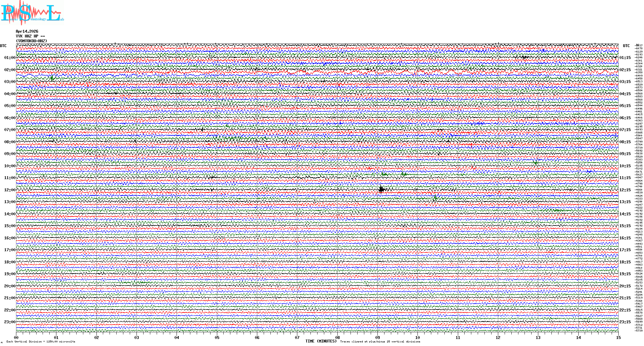This screenshot has height=346, width=644.
Task: Click minute tick 05 on bottom axis
Action: coord(217,337)
